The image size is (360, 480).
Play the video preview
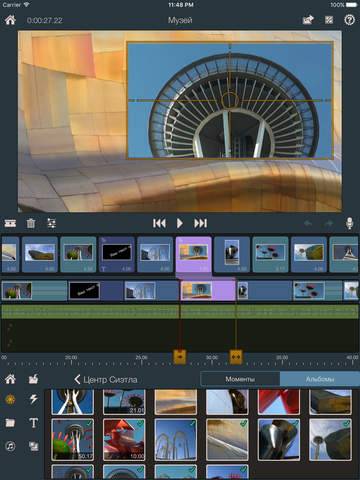[x=180, y=223]
